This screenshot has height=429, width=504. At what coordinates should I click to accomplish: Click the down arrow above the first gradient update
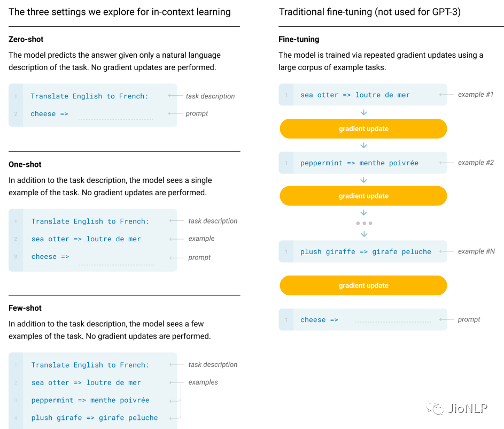point(364,112)
